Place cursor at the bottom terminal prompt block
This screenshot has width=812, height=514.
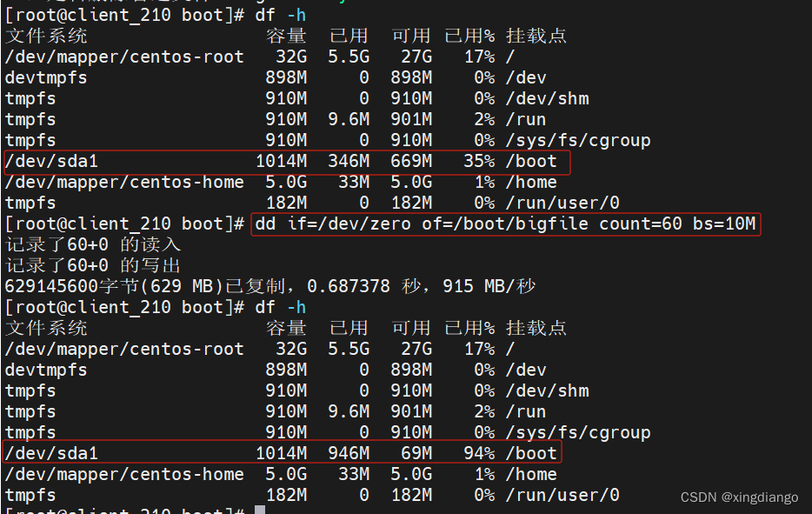[259, 511]
